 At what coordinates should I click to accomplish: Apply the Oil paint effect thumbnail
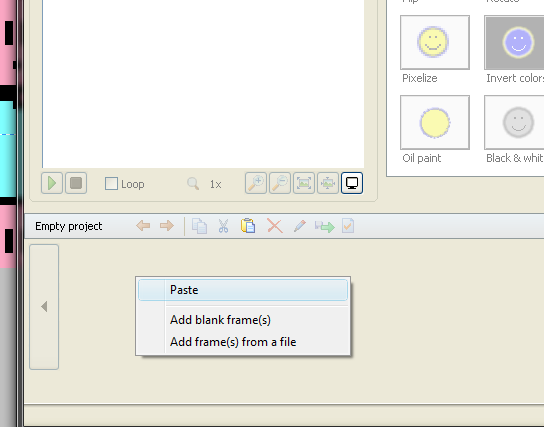435,122
